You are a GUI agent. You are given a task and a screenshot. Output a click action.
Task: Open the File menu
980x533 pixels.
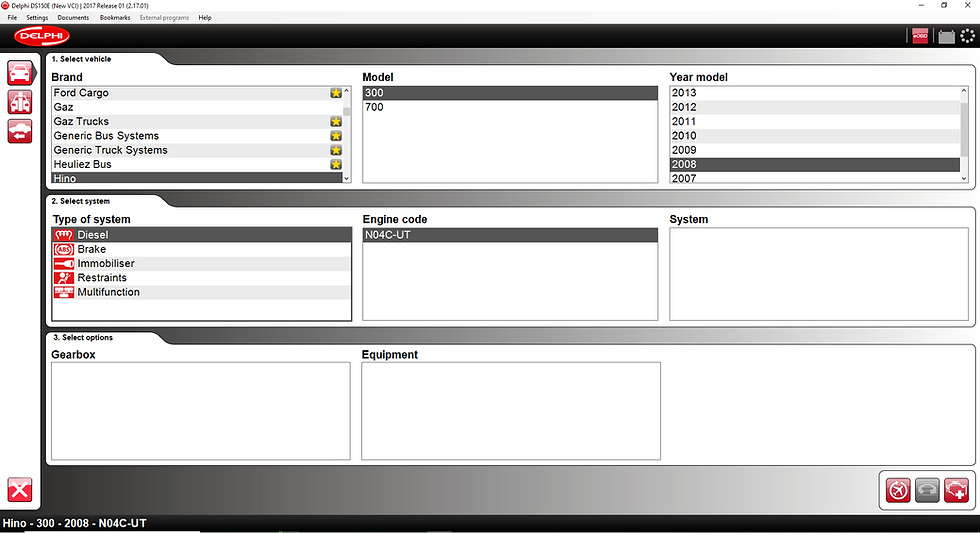[12, 17]
